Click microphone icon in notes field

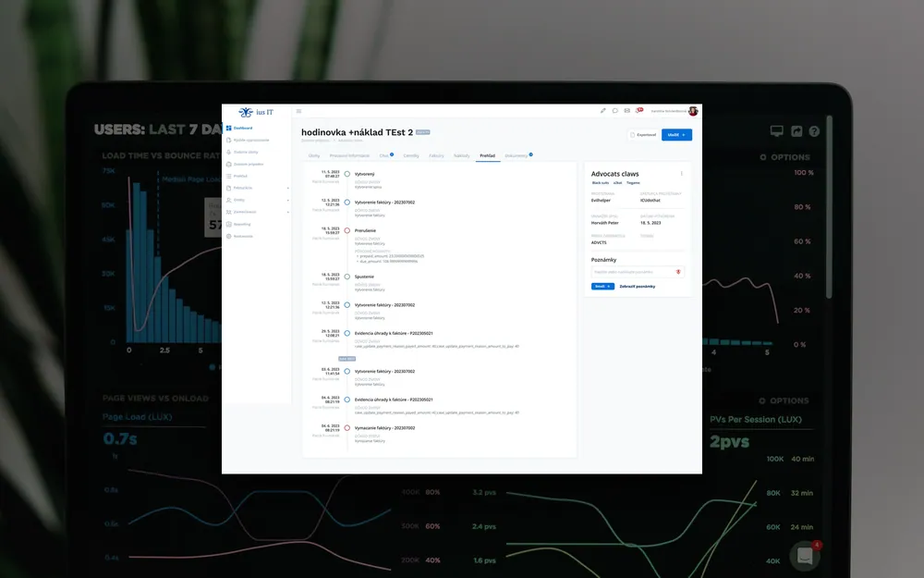(x=678, y=272)
